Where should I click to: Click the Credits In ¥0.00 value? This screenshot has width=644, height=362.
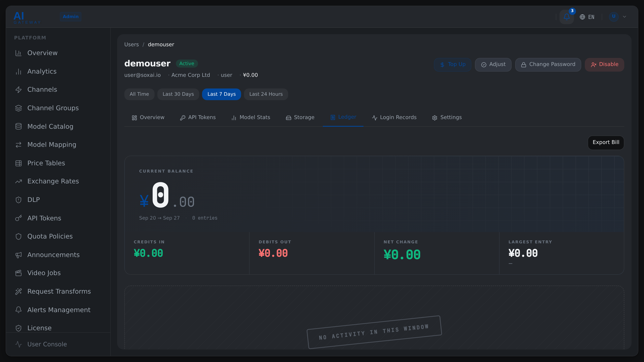point(148,253)
